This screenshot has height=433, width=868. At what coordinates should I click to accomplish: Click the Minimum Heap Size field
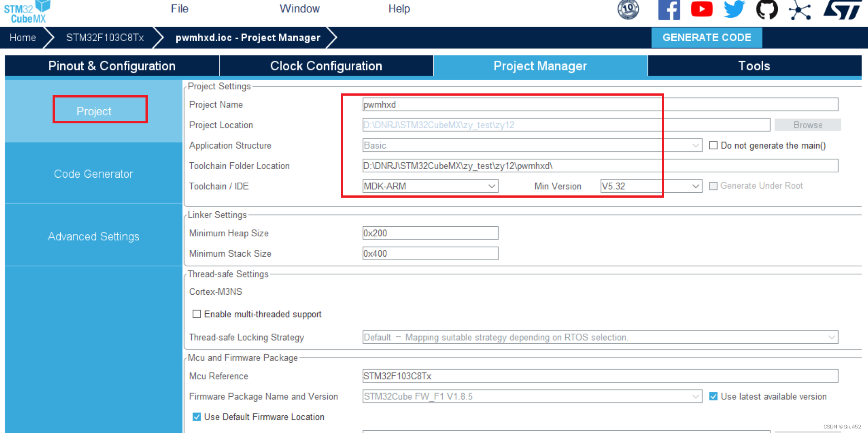coord(430,233)
